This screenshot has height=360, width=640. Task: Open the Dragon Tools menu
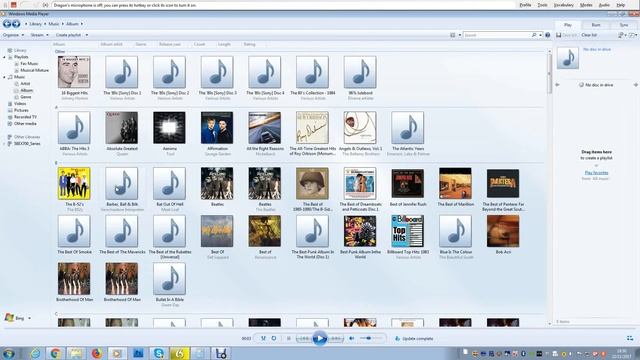coord(542,5)
